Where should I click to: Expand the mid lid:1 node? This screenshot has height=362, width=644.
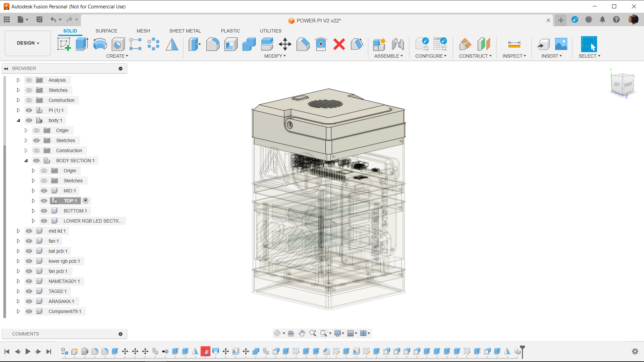(x=18, y=231)
